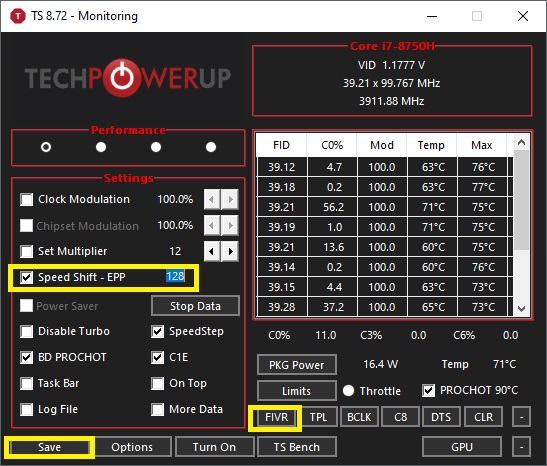547x466 pixels.
Task: Click the Temp column header
Action: click(x=432, y=145)
